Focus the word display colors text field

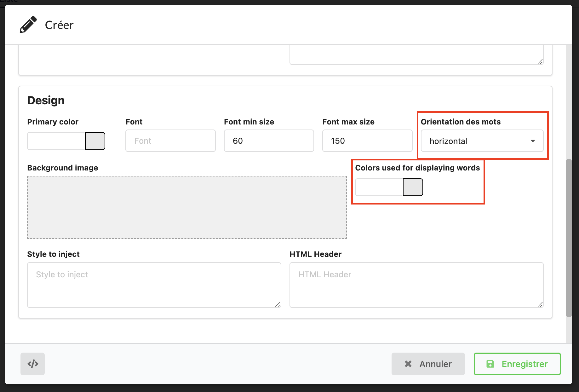(379, 187)
